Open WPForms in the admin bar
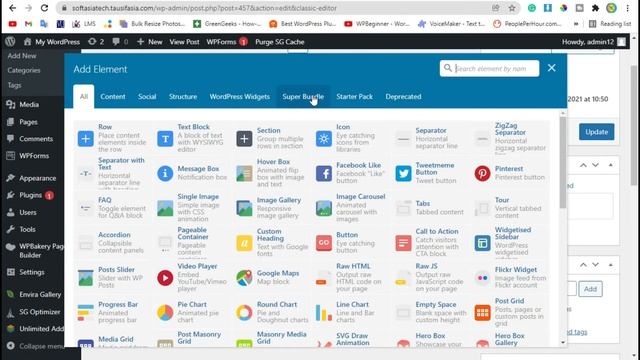 (227, 42)
